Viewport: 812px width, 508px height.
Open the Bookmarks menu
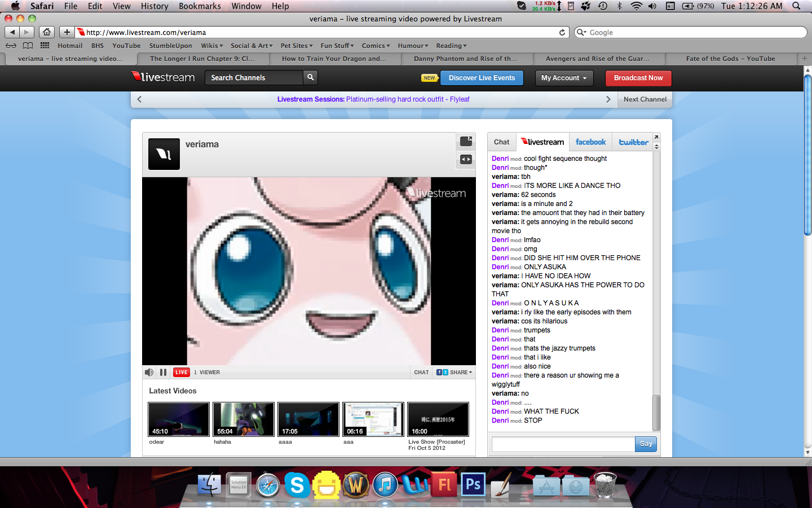coord(200,6)
